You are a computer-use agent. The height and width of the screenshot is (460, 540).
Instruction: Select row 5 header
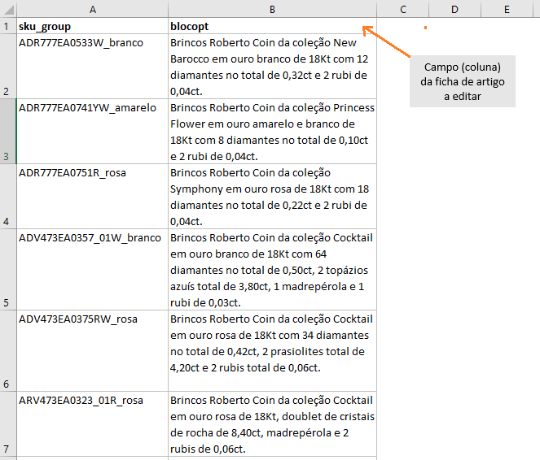[8, 270]
